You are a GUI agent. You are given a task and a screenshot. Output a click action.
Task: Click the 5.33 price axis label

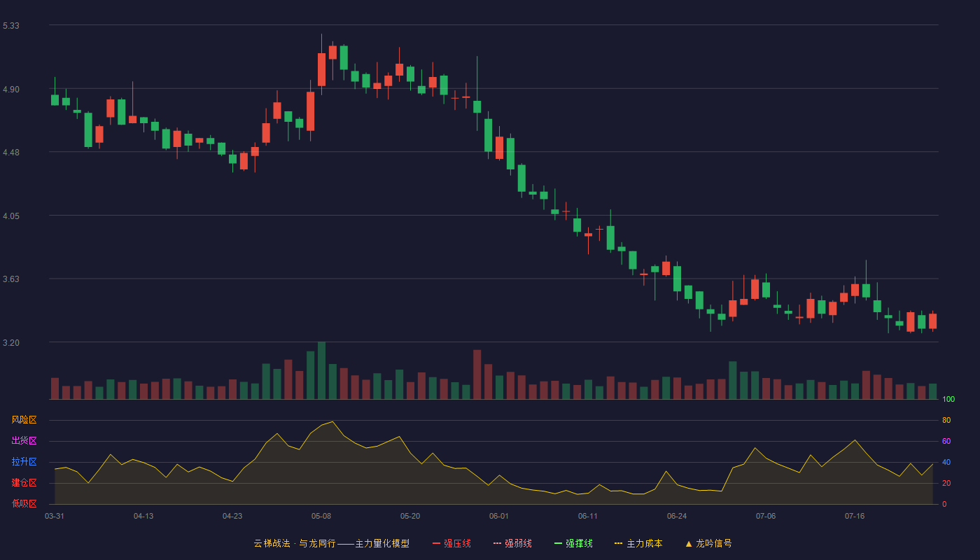point(11,26)
